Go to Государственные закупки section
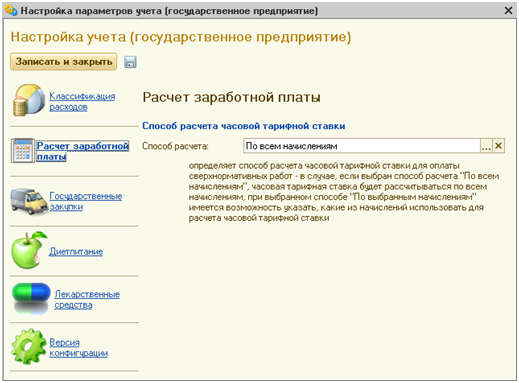Image resolution: width=519 pixels, height=383 pixels. pyautogui.click(x=86, y=201)
